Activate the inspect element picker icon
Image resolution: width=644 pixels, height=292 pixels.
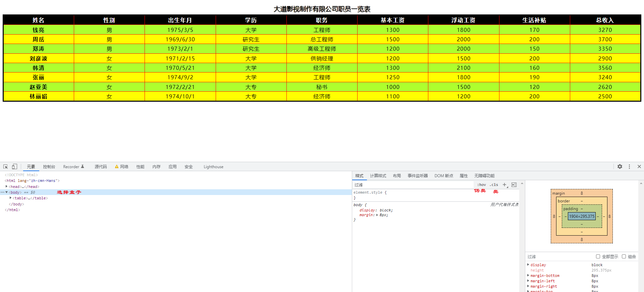pyautogui.click(x=6, y=167)
